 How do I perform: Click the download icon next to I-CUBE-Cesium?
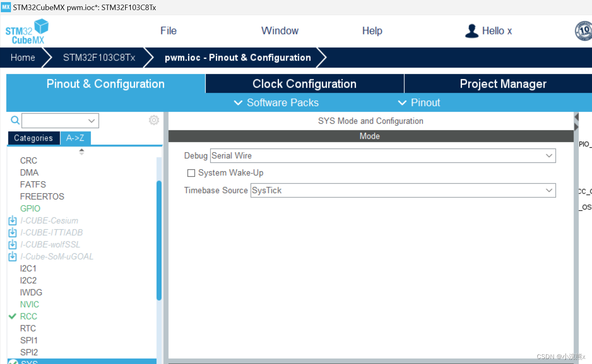[13, 221]
